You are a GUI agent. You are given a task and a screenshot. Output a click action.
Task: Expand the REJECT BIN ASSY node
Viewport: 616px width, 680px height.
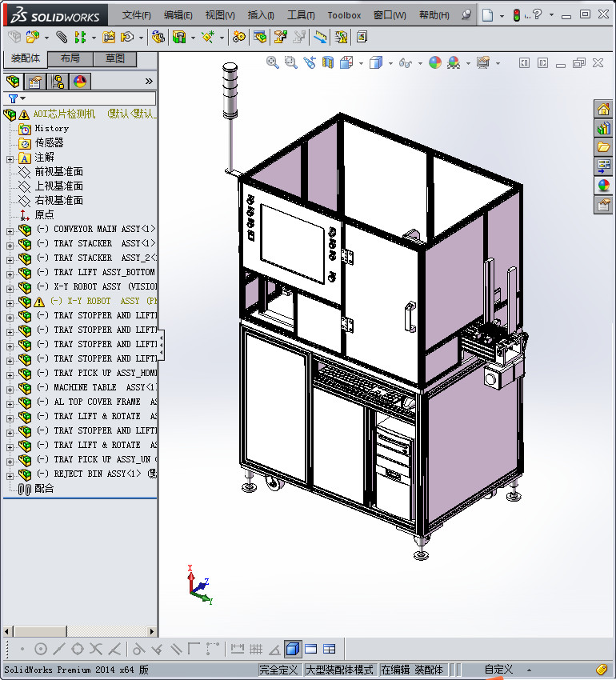[10, 476]
